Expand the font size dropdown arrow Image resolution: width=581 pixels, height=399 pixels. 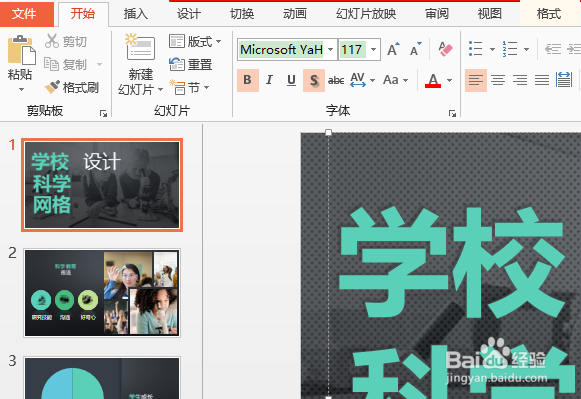pyautogui.click(x=374, y=49)
